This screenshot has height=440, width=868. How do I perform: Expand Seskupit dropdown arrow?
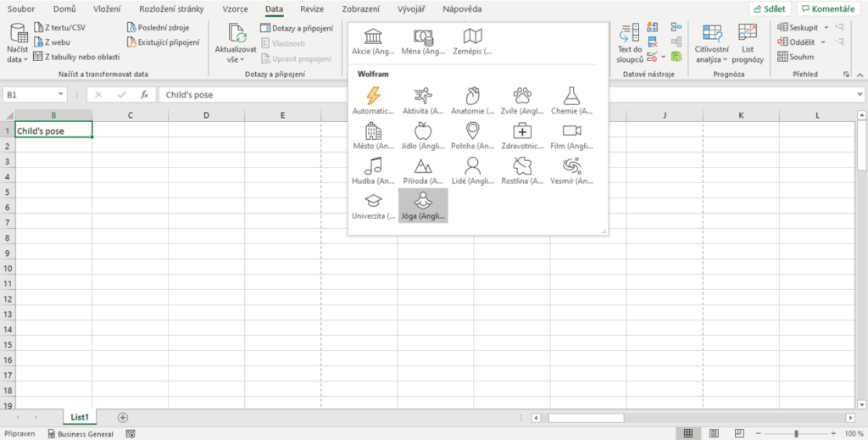(826, 27)
